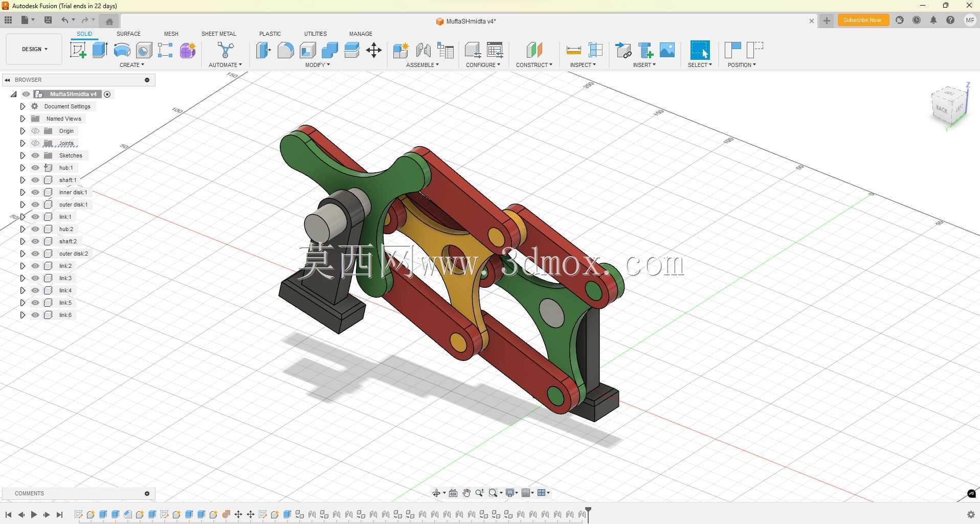Select the timeline end marker

[588, 514]
